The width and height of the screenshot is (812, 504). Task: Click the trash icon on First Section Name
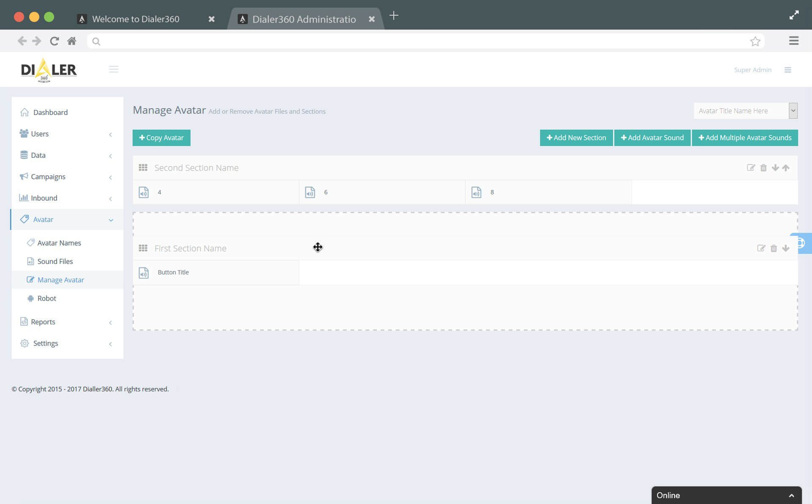(x=774, y=248)
